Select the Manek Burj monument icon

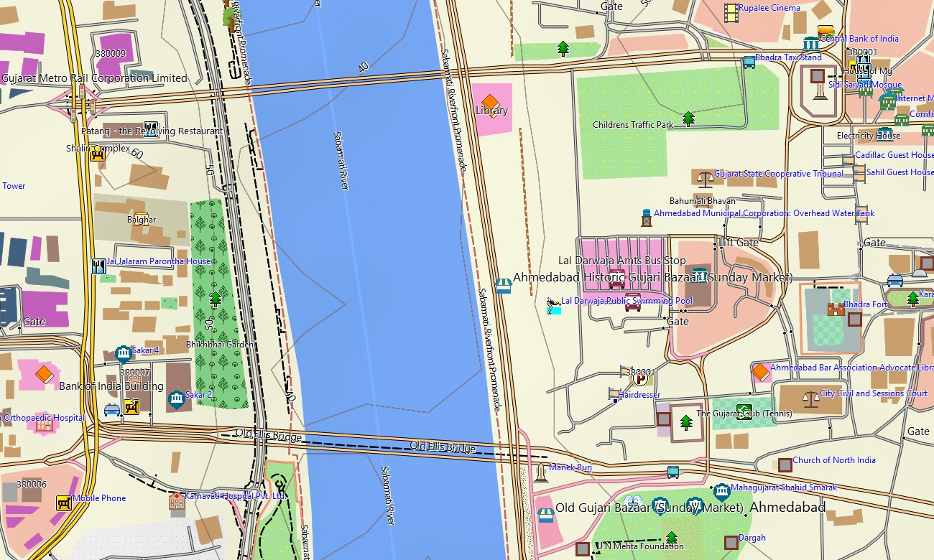[x=541, y=472]
